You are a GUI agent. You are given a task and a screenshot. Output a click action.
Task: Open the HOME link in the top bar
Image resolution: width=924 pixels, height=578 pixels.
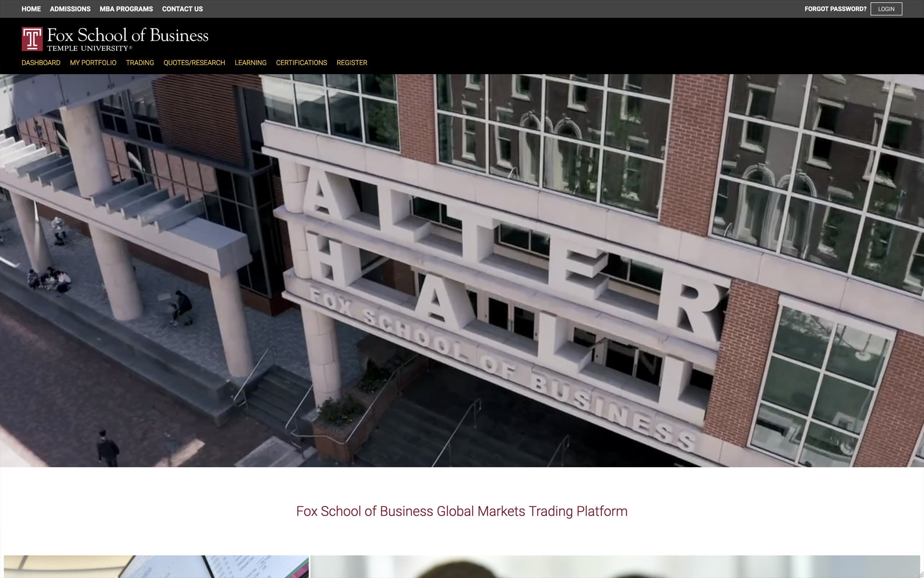(31, 9)
